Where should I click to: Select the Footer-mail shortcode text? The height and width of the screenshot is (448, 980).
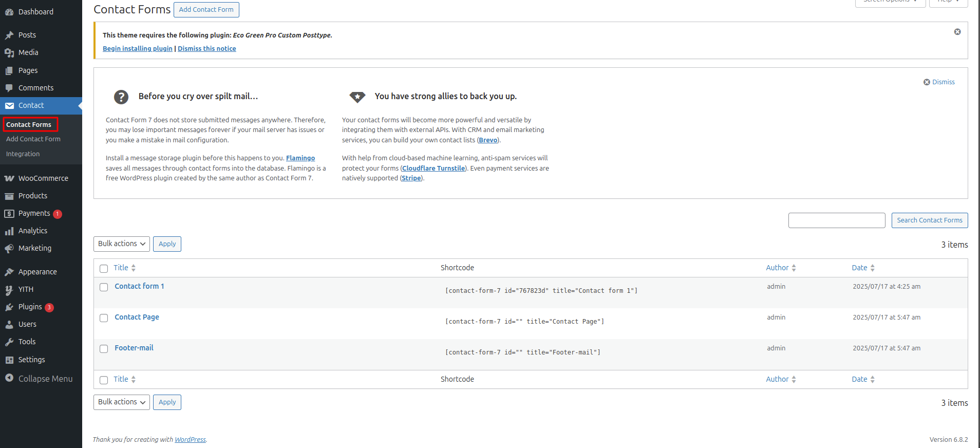523,352
